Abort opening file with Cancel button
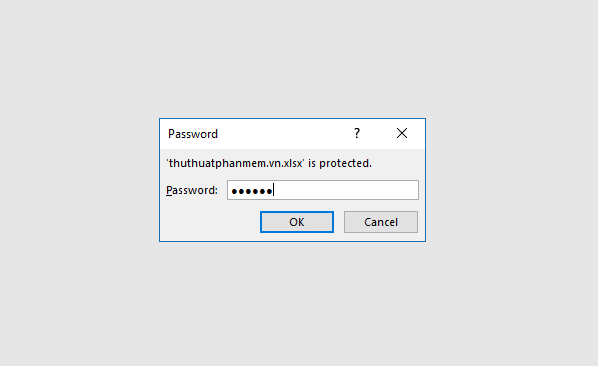Viewport: 598px width, 366px height. click(x=381, y=222)
